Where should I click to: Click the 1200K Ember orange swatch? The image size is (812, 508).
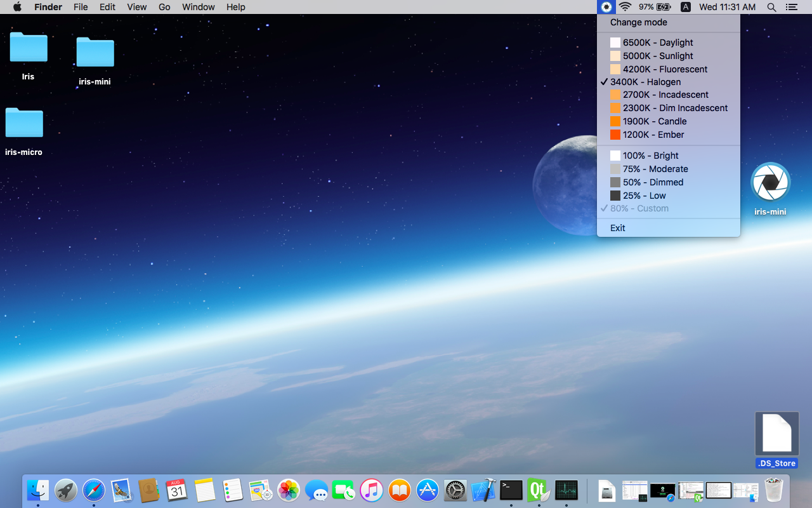pyautogui.click(x=615, y=135)
